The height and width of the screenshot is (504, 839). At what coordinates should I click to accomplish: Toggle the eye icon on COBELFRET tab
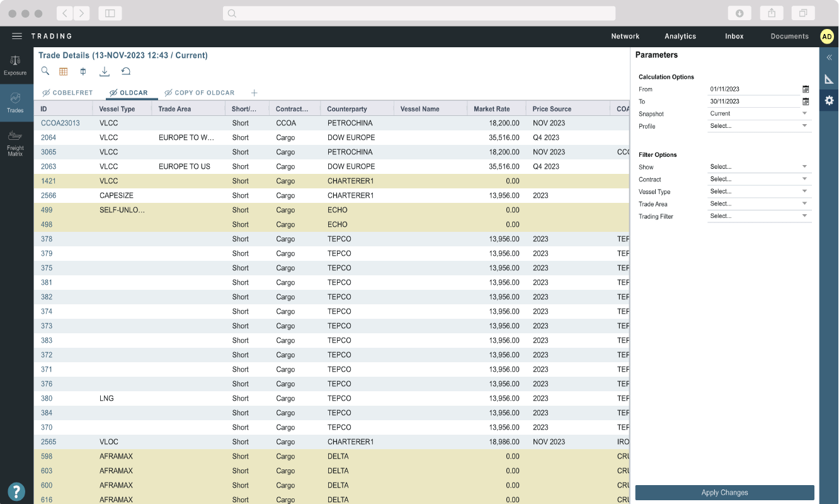click(46, 93)
